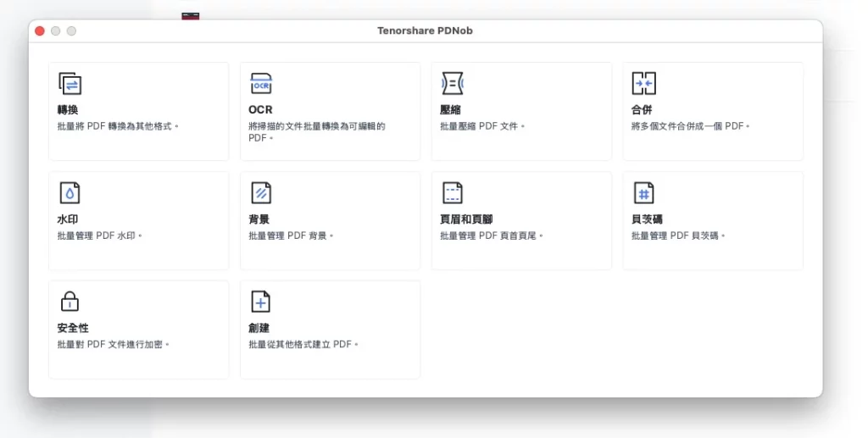Click the Tenorshare PDNob window title
The width and height of the screenshot is (868, 438).
pos(426,31)
